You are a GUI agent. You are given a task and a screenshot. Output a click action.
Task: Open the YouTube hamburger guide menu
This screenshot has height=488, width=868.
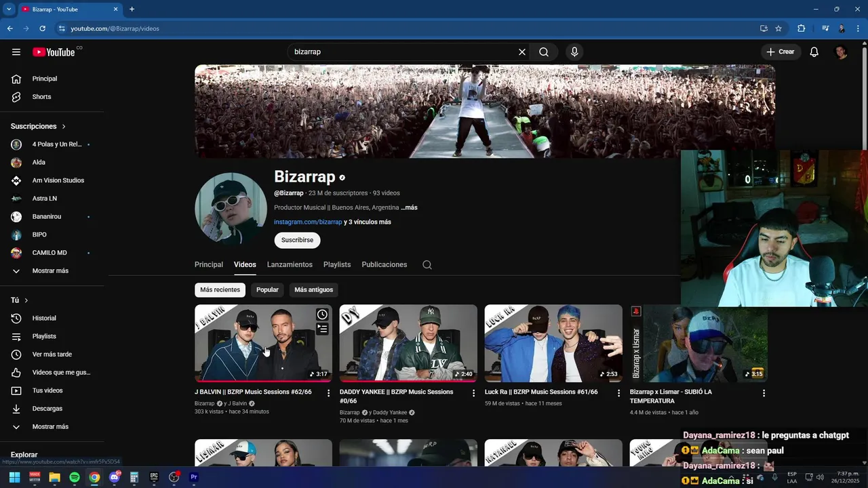tap(16, 52)
